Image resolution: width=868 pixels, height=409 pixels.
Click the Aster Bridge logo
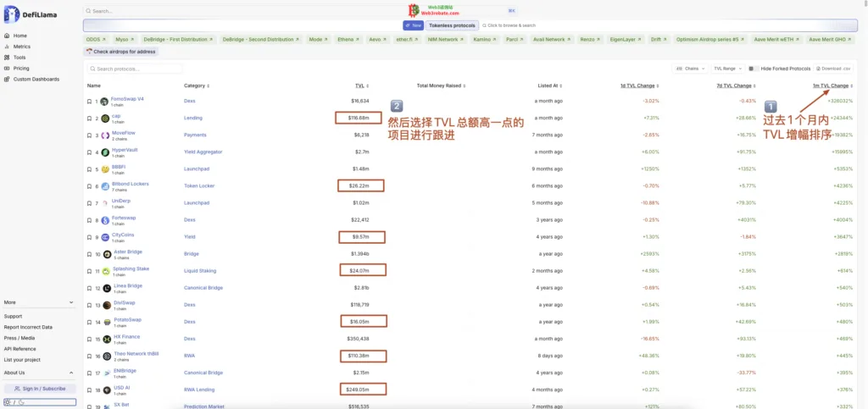[x=107, y=254]
